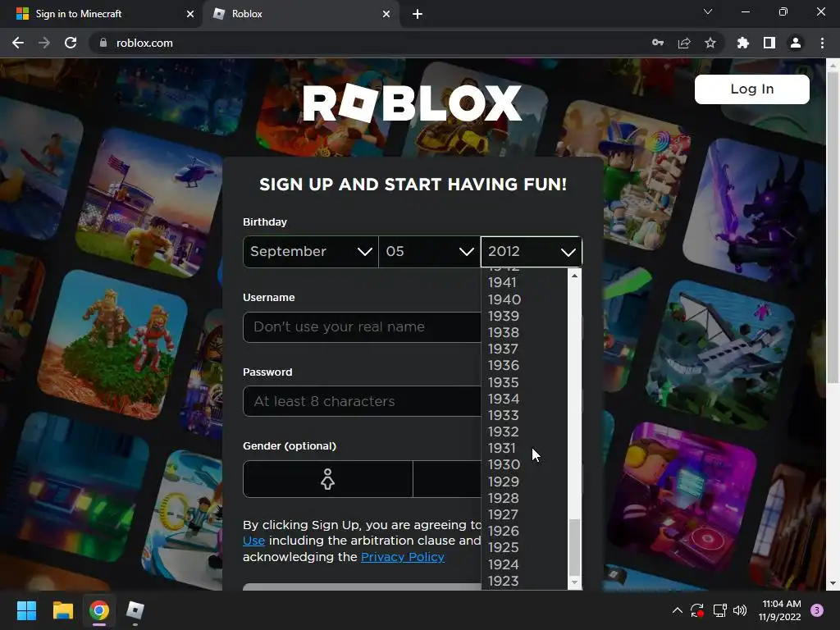Screen dimensions: 840x630
Task: Open the birthday month dropdown showing September
Action: coord(311,251)
